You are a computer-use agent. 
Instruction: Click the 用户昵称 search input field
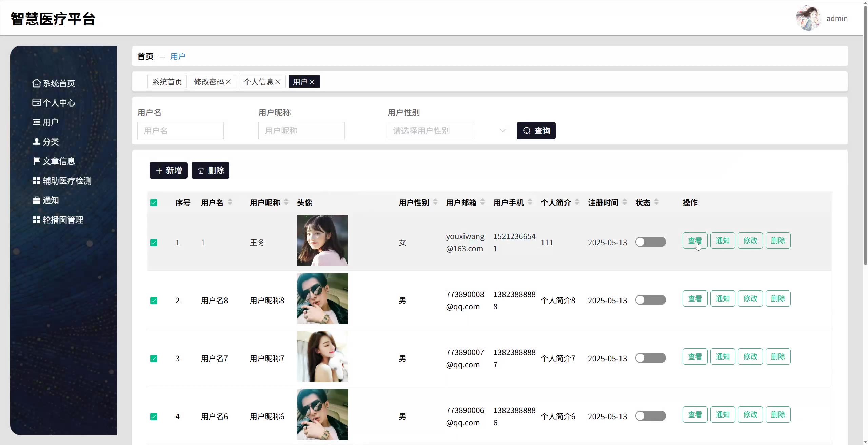[301, 131]
